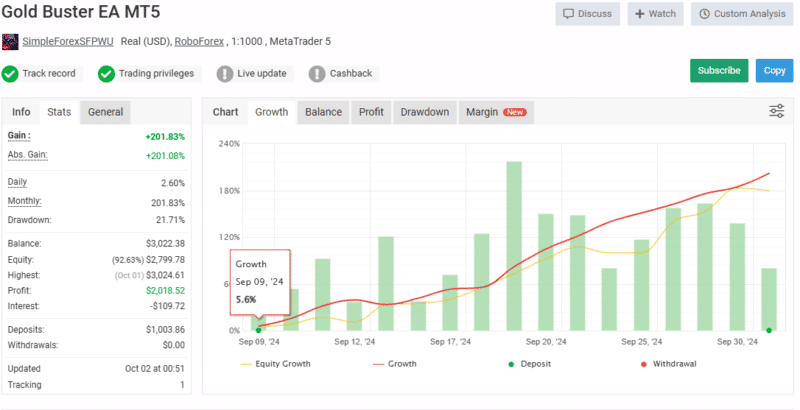Toggle the Equity Growth legend series
The image size is (800, 410).
(275, 364)
